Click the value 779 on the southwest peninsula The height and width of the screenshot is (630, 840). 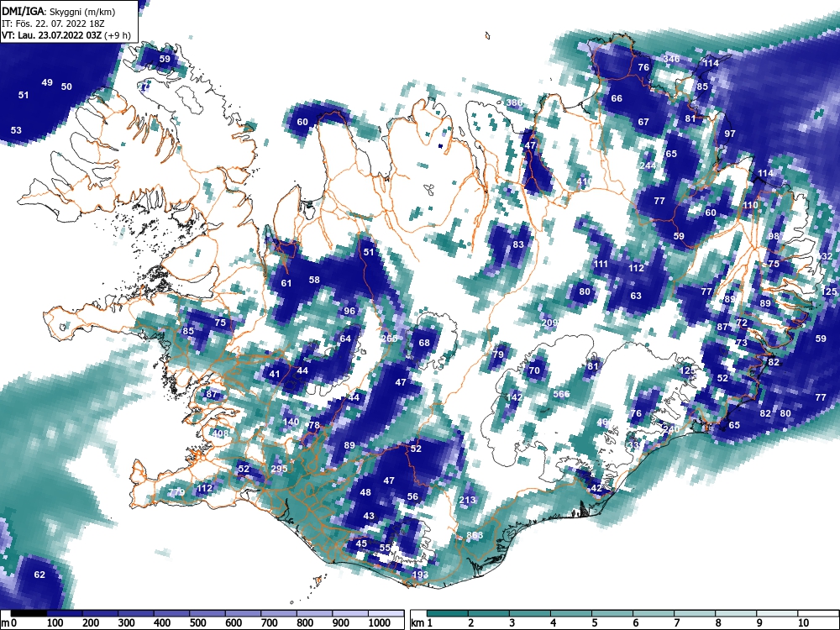[x=176, y=492]
